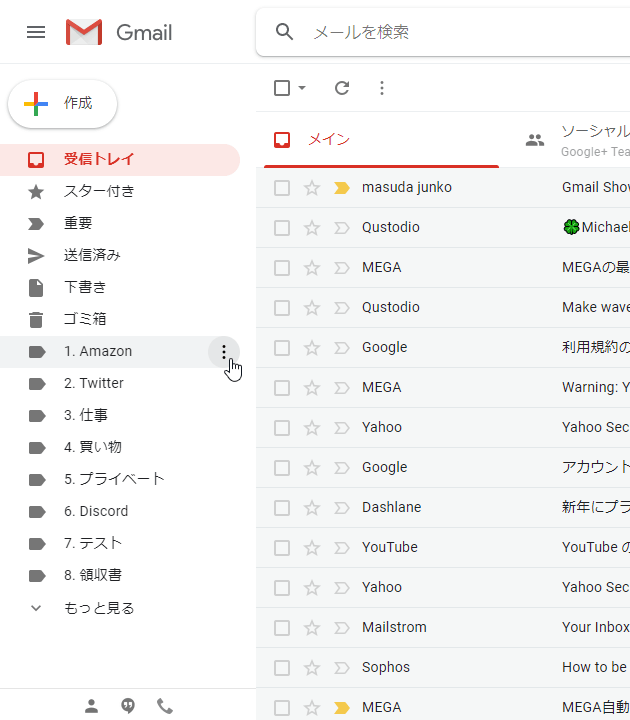Click the search magnifier icon
Image resolution: width=630 pixels, height=720 pixels.
284,32
